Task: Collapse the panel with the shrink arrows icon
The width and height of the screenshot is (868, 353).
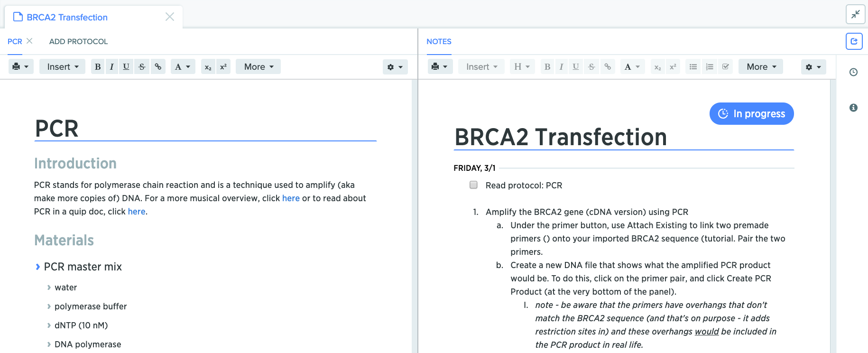Action: (x=855, y=14)
